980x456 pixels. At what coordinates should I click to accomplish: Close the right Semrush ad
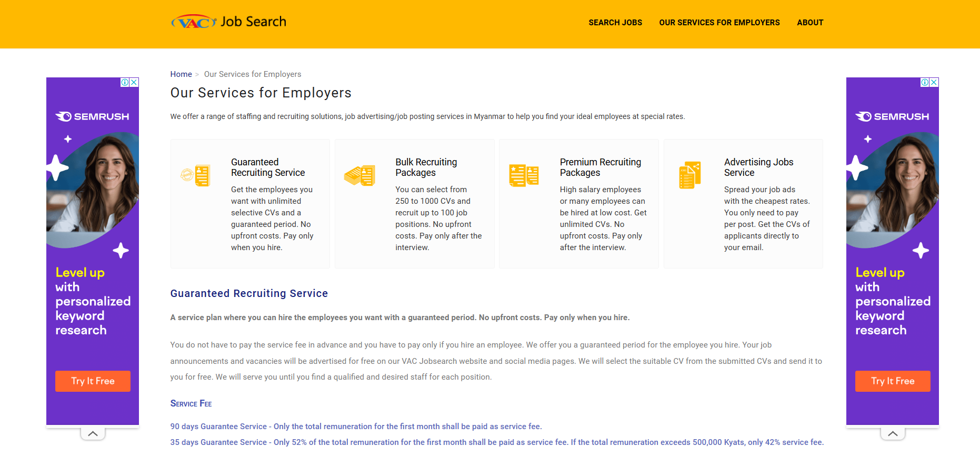pos(934,82)
